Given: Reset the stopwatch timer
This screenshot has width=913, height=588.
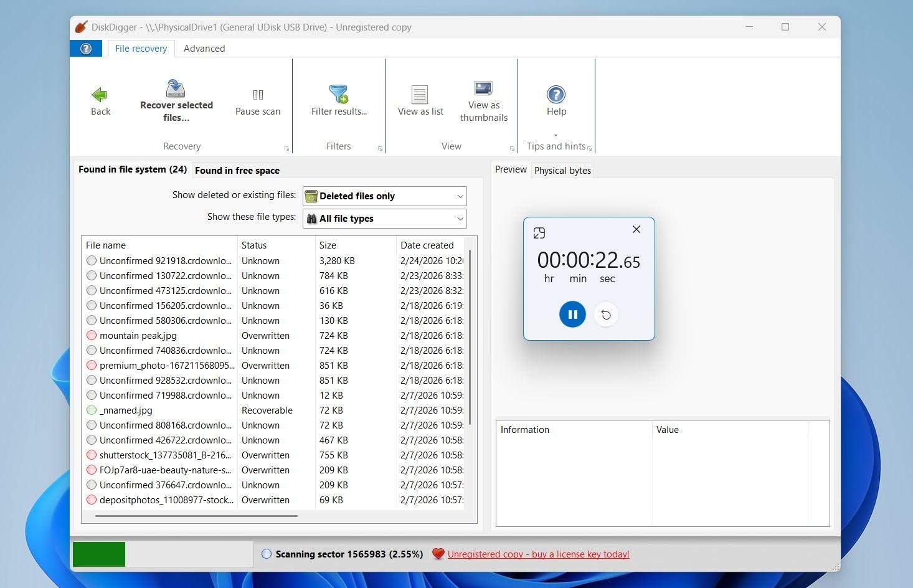Looking at the screenshot, I should [606, 315].
